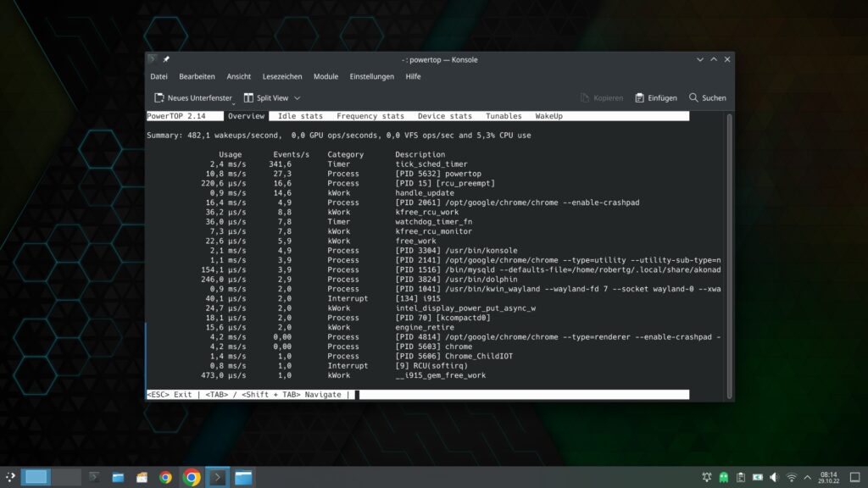This screenshot has width=868, height=488.
Task: Click the Events/s column header
Action: coord(292,155)
